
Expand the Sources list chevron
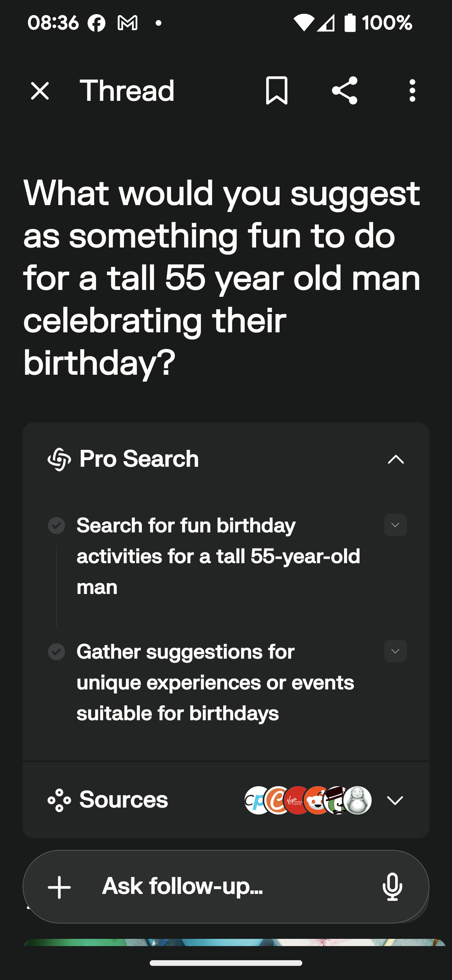pyautogui.click(x=395, y=800)
